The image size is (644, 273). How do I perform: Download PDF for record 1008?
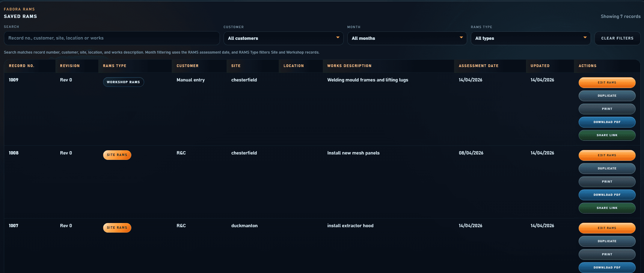[607, 195]
